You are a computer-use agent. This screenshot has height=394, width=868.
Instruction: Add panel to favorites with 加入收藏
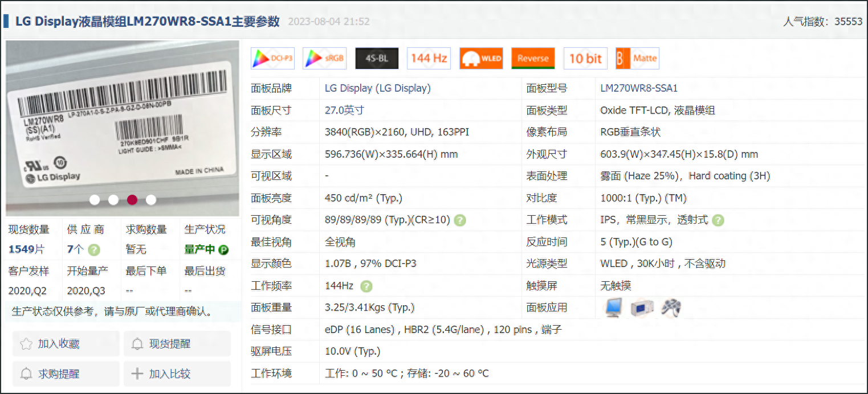[66, 344]
